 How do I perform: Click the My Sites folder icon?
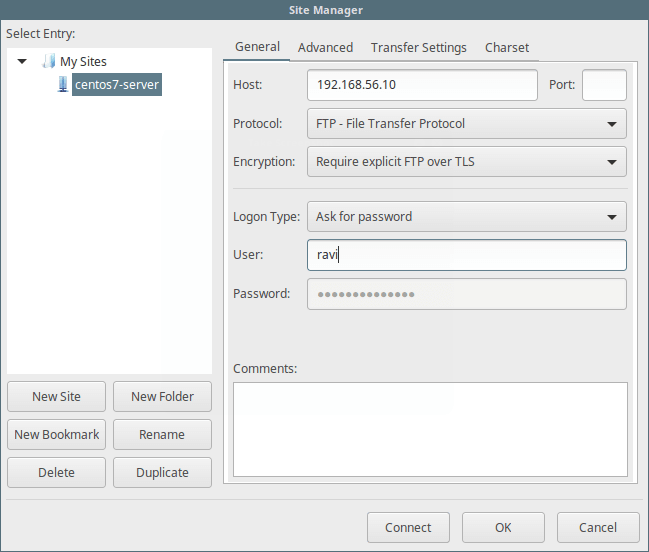pos(48,62)
